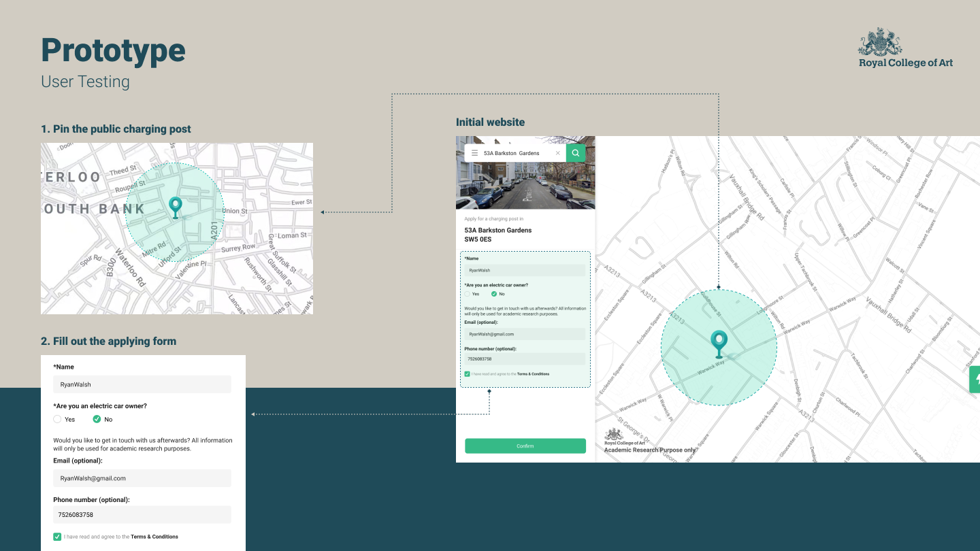This screenshot has height=551, width=980.
Task: Click the 'Prototype' title
Action: pyautogui.click(x=113, y=50)
